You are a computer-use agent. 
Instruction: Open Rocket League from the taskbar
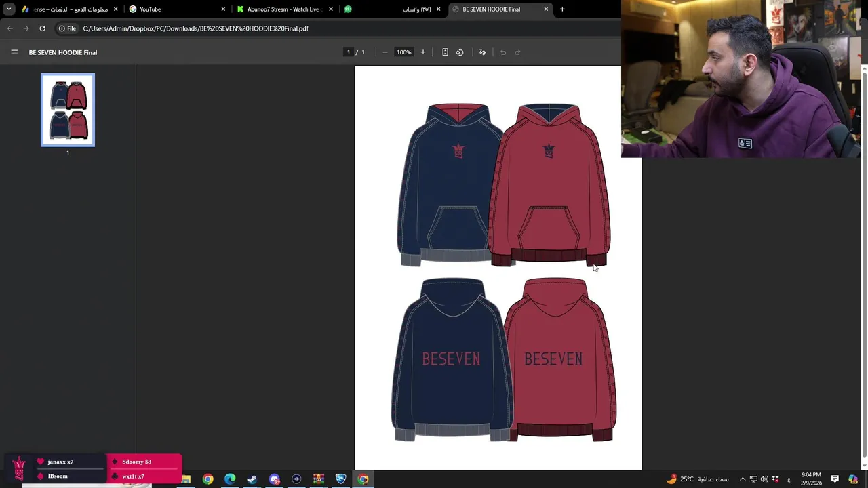click(341, 479)
